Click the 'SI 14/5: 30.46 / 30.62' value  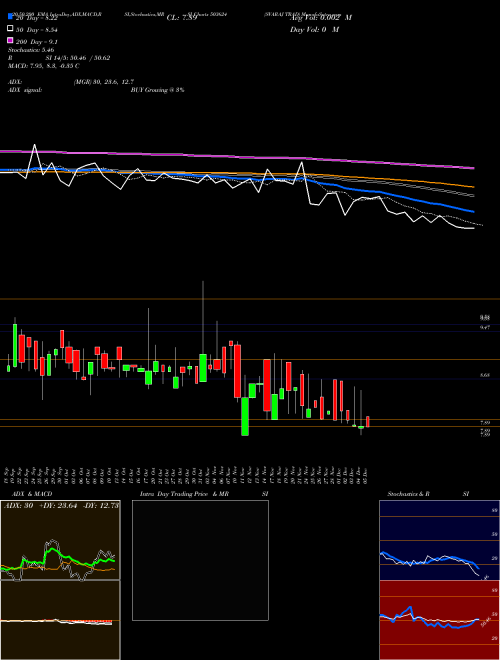(x=78, y=58)
